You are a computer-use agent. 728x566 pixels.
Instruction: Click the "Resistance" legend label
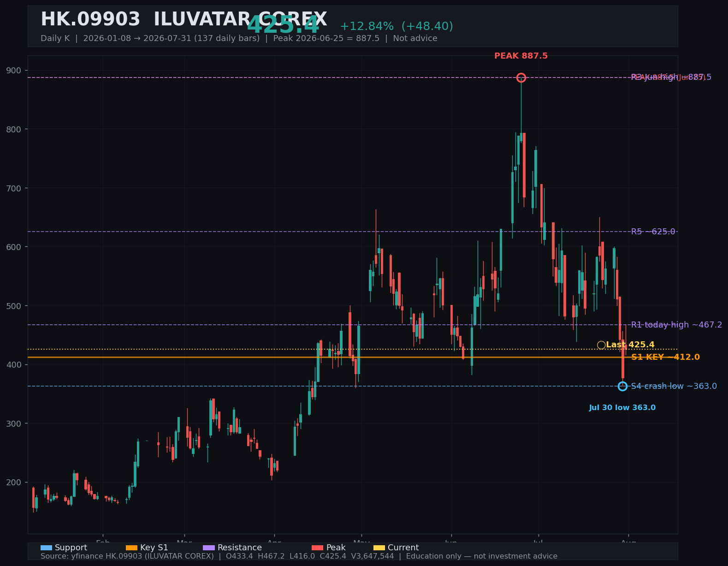pyautogui.click(x=240, y=548)
